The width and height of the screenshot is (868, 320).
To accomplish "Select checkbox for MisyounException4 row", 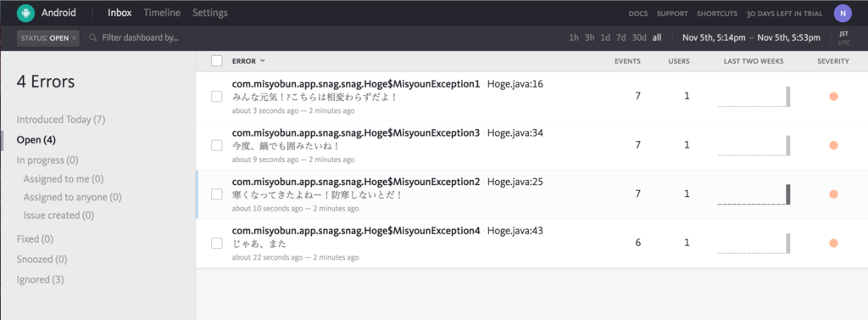I will click(216, 244).
